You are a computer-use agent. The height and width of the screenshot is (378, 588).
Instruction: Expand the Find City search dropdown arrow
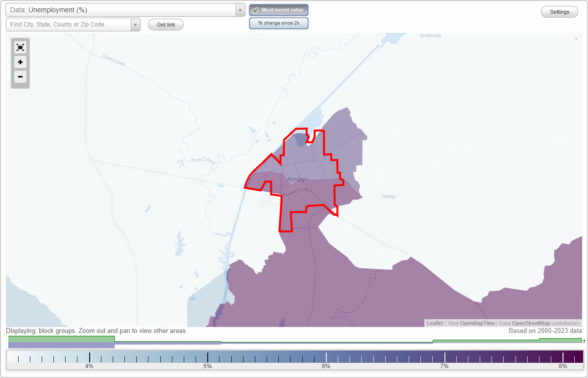click(136, 24)
